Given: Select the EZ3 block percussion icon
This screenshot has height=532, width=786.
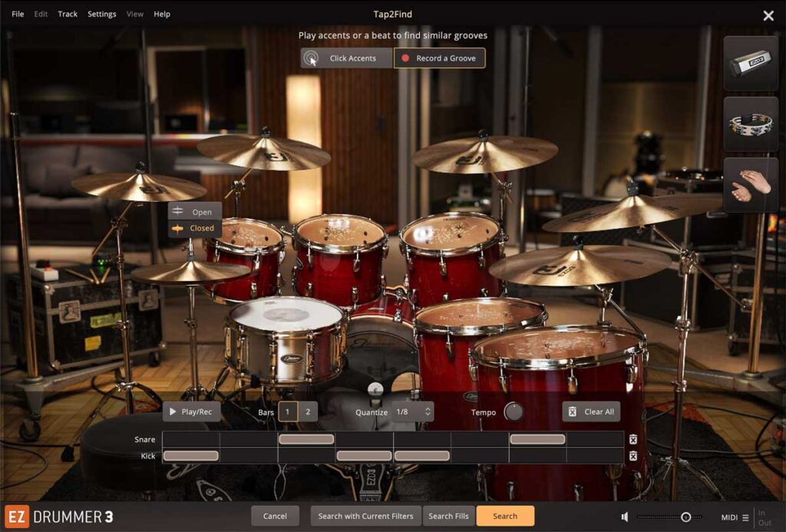Looking at the screenshot, I should click(x=751, y=61).
